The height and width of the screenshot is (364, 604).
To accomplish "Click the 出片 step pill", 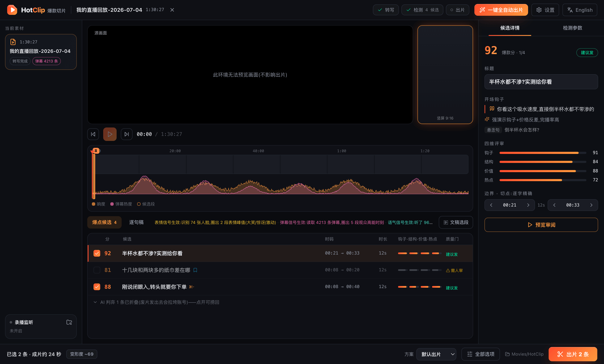I will click(x=457, y=10).
